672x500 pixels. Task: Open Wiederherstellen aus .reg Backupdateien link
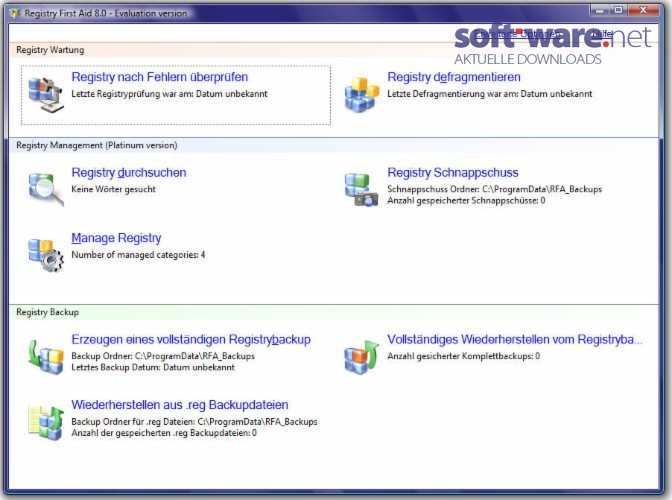(180, 405)
